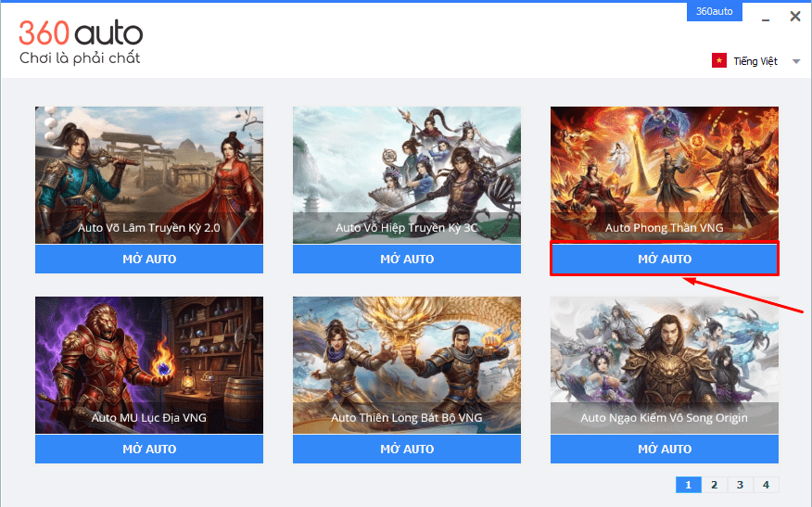Go to page 4 of game list
Image resolution: width=812 pixels, height=507 pixels.
point(766,485)
